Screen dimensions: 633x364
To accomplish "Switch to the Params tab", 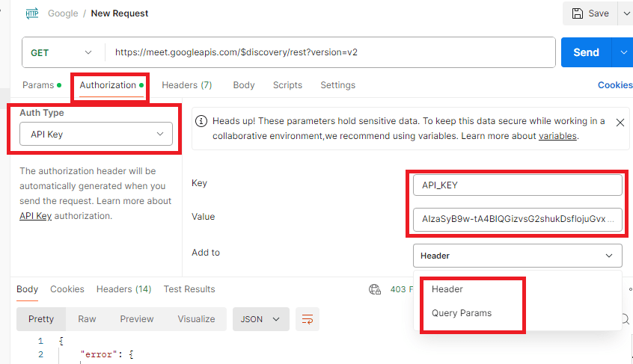I will coord(42,85).
